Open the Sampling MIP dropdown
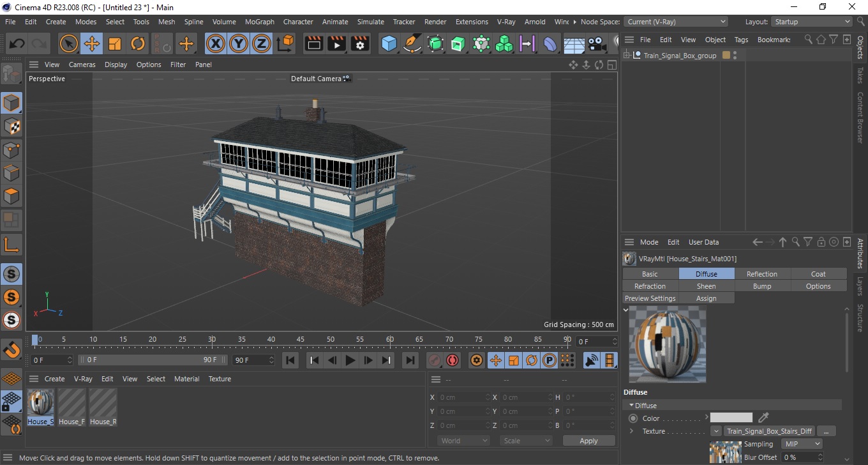The width and height of the screenshot is (868, 465). click(x=802, y=444)
